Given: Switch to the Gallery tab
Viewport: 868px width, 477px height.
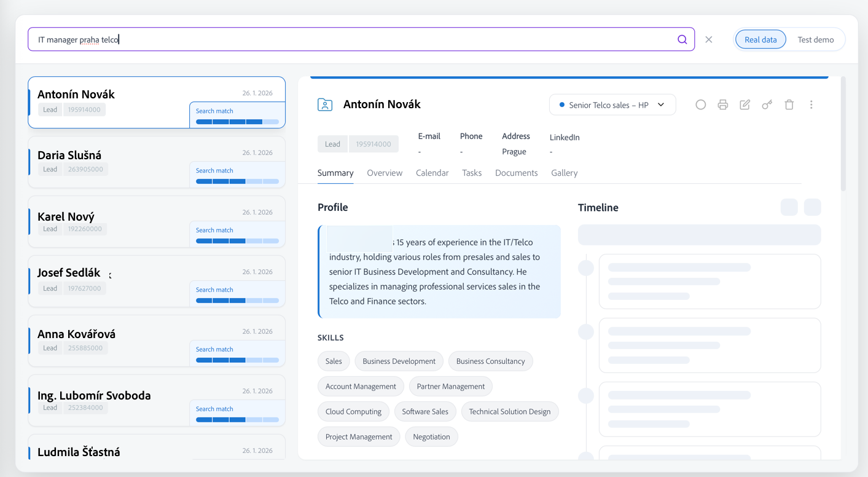Looking at the screenshot, I should [564, 173].
